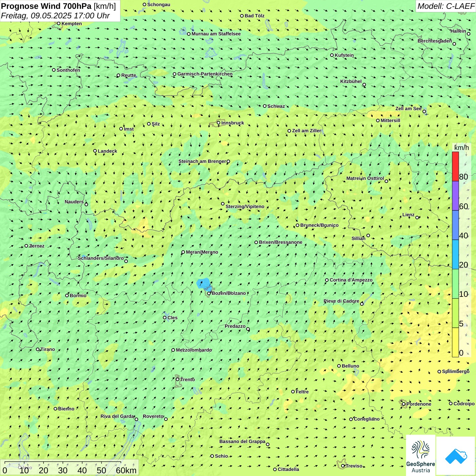Screen dimensions: 476x476
Task: Click the Kufstein city label
Action: tap(344, 55)
